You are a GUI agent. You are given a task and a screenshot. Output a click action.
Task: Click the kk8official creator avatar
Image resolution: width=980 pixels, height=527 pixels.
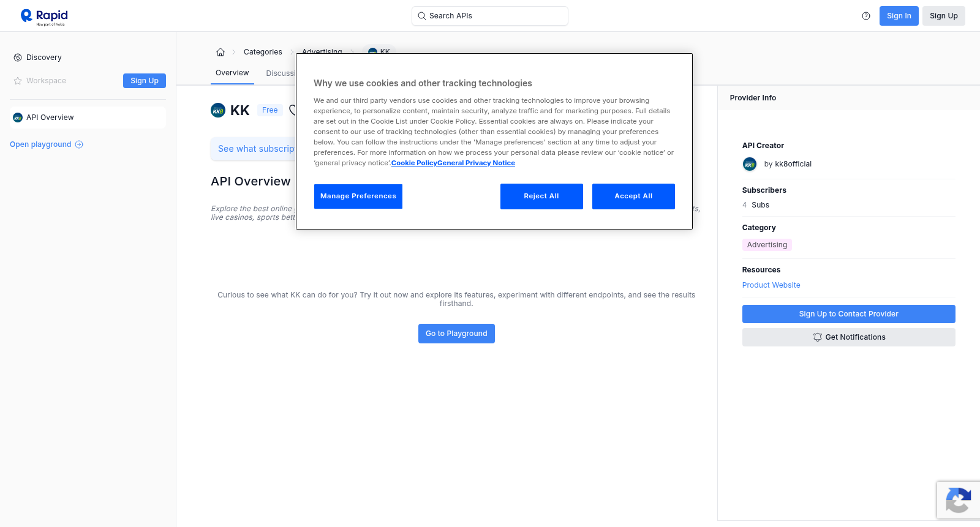point(750,164)
